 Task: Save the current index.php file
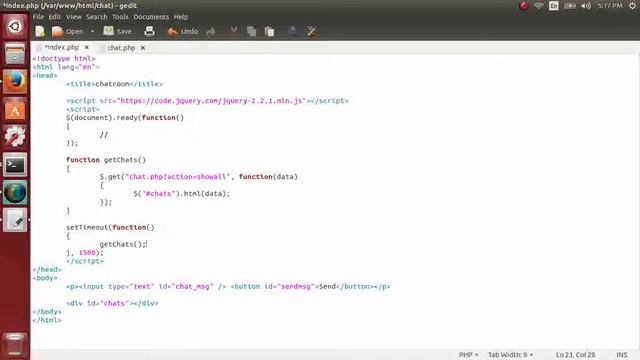click(118, 31)
